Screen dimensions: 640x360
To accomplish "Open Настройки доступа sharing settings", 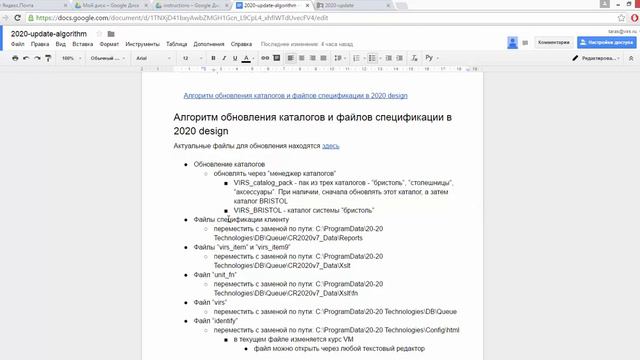I will (x=607, y=42).
